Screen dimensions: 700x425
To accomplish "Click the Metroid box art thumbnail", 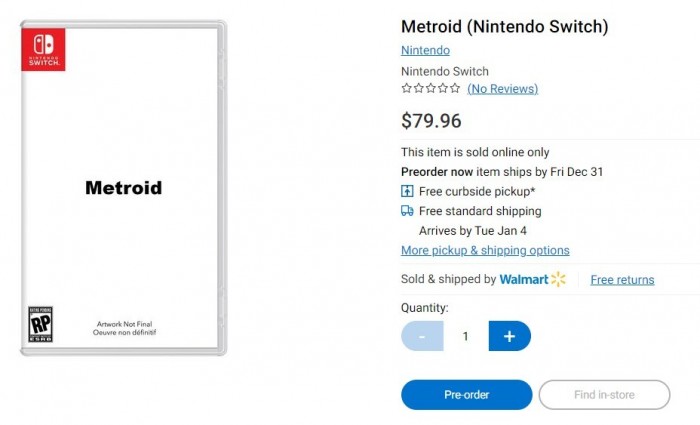I will click(123, 189).
